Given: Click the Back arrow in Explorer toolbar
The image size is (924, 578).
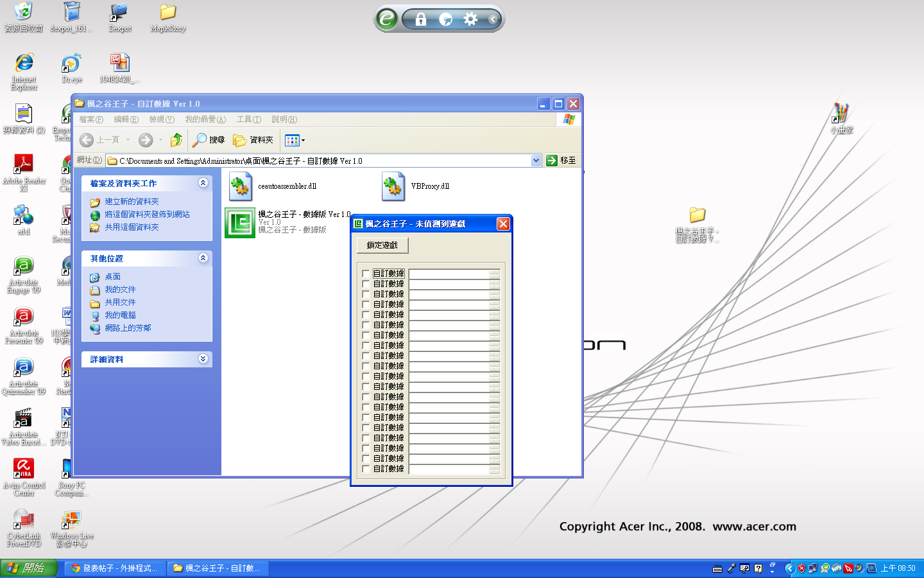Looking at the screenshot, I should point(87,140).
